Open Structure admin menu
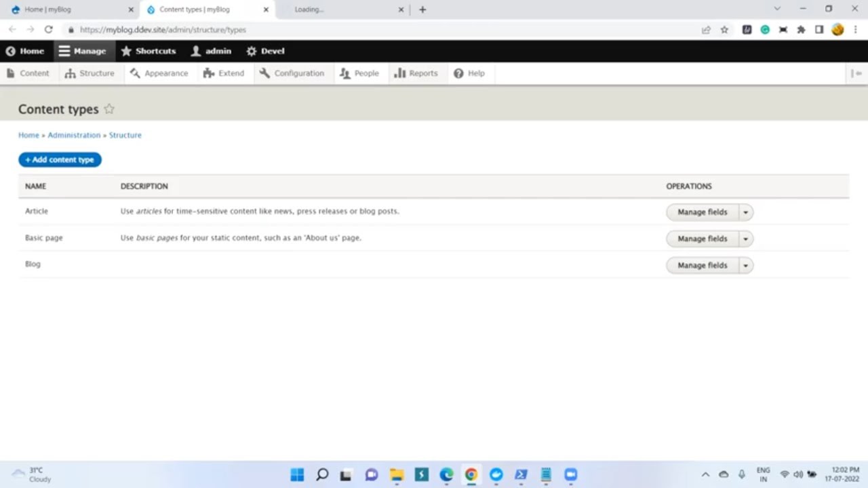Viewport: 868px width, 488px height. click(90, 73)
